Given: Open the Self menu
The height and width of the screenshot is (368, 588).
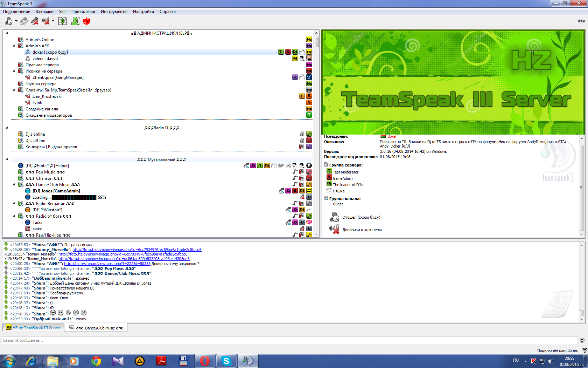Looking at the screenshot, I should point(62,12).
